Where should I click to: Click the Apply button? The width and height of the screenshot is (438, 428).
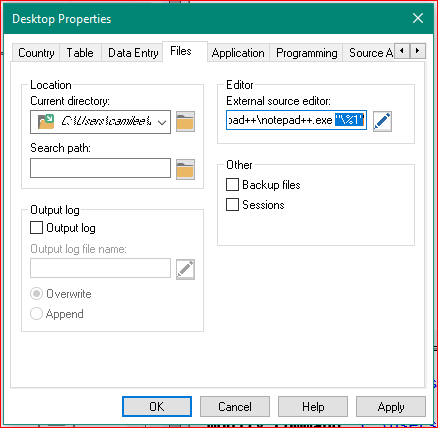391,407
